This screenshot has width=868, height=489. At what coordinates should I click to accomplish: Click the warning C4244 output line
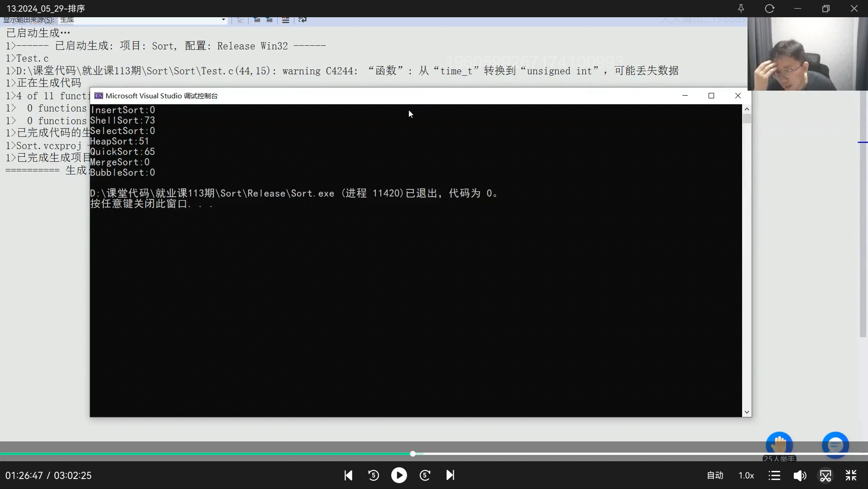point(342,71)
